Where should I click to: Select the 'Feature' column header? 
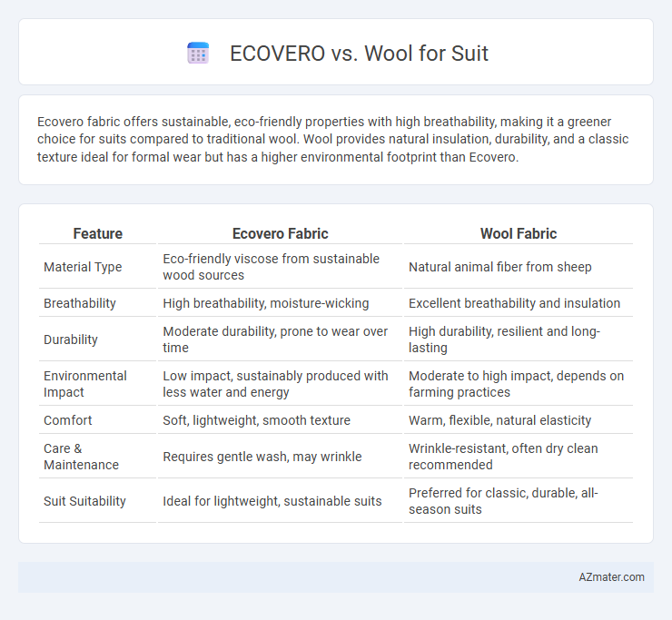coord(98,233)
